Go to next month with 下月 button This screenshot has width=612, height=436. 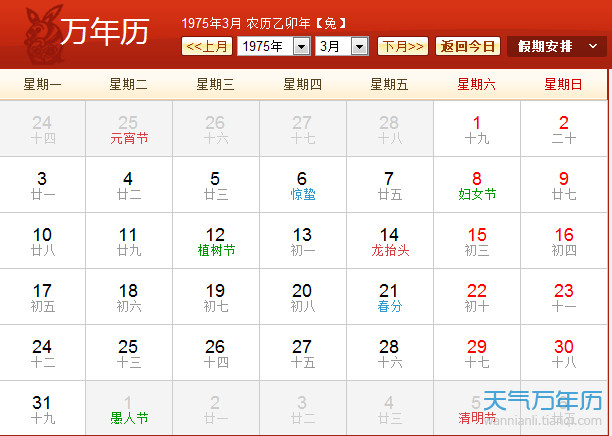click(x=403, y=46)
